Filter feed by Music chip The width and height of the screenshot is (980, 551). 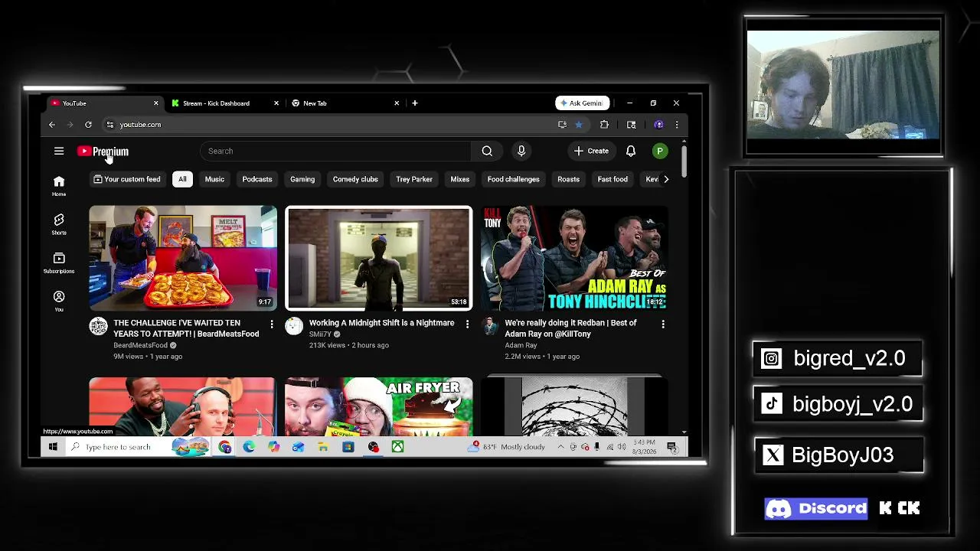pos(214,179)
